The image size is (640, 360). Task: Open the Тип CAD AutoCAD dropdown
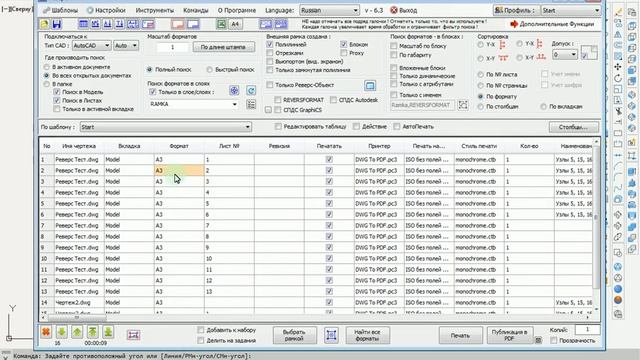coord(91,46)
